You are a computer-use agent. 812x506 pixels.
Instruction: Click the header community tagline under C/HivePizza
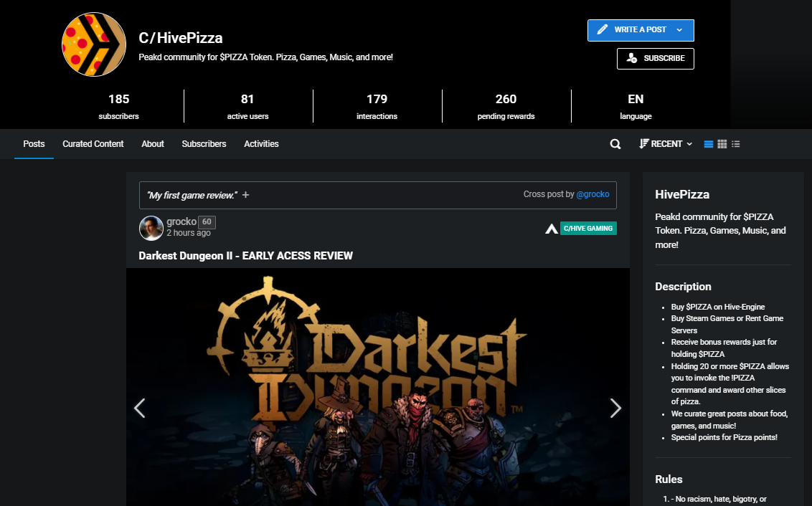click(x=265, y=57)
